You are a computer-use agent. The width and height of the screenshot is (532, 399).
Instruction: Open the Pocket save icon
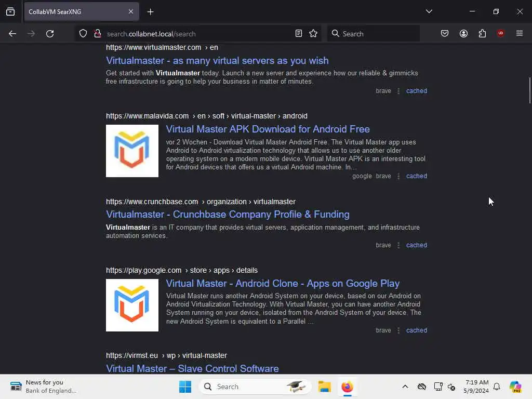tap(445, 34)
